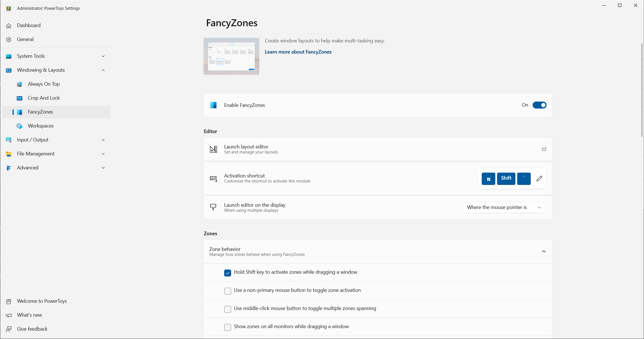Click the FancyZones preview thumbnail image
Image resolution: width=644 pixels, height=339 pixels.
[x=231, y=56]
